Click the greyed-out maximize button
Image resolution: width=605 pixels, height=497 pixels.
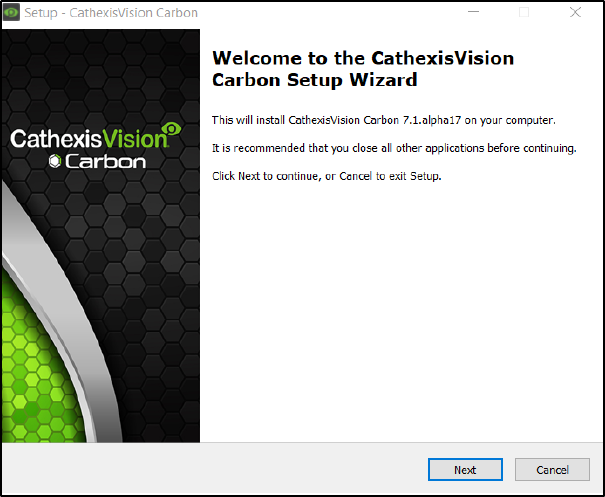[x=524, y=12]
